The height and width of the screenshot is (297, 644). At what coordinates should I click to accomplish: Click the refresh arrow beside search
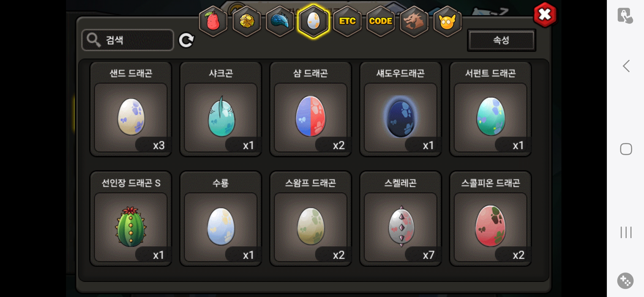click(186, 40)
